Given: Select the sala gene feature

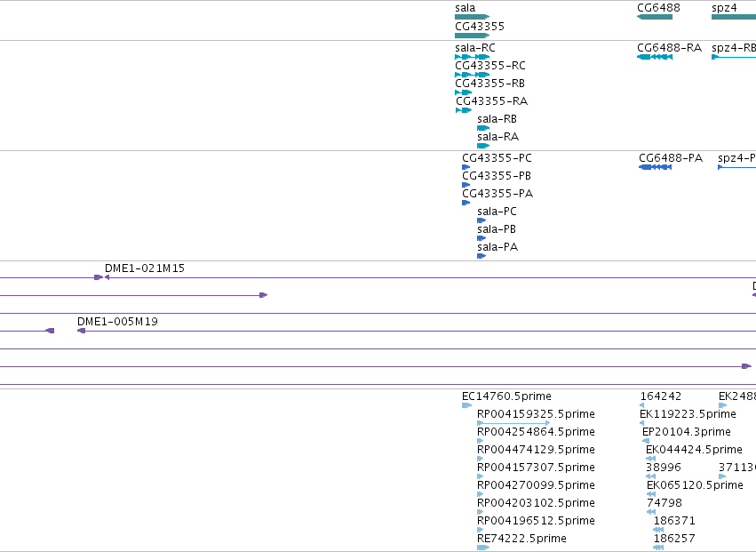Looking at the screenshot, I should 472,17.
